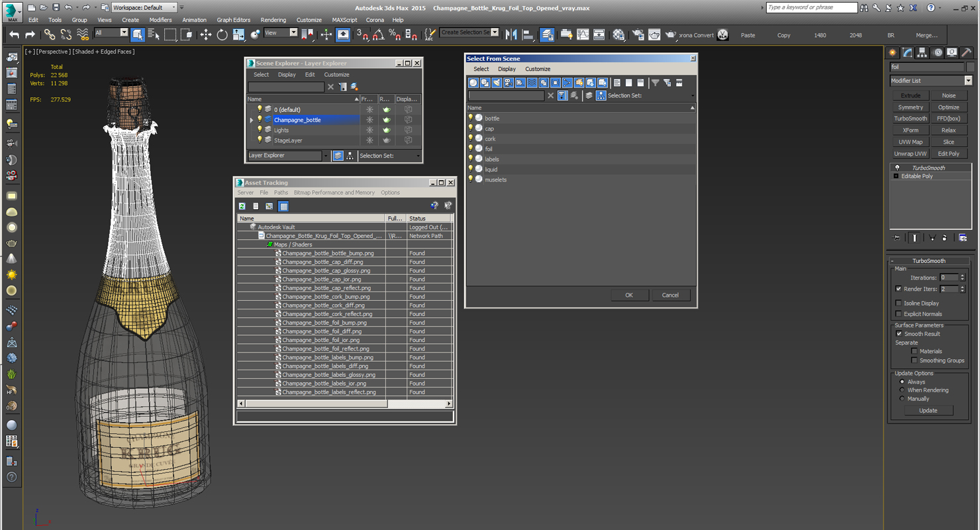This screenshot has width=980, height=530.
Task: Click the object color swatch beside foil
Action: pos(970,67)
